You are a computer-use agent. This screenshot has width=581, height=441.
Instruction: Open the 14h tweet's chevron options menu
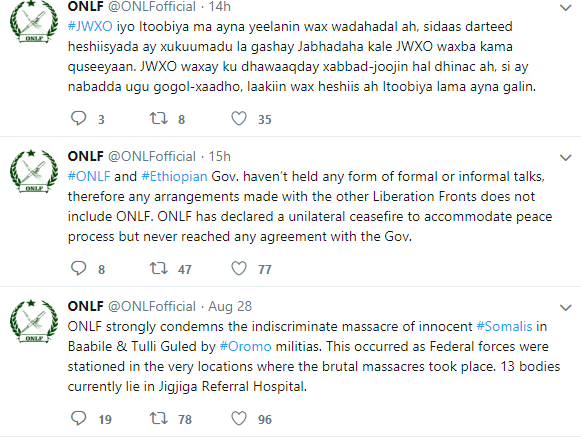point(565,8)
